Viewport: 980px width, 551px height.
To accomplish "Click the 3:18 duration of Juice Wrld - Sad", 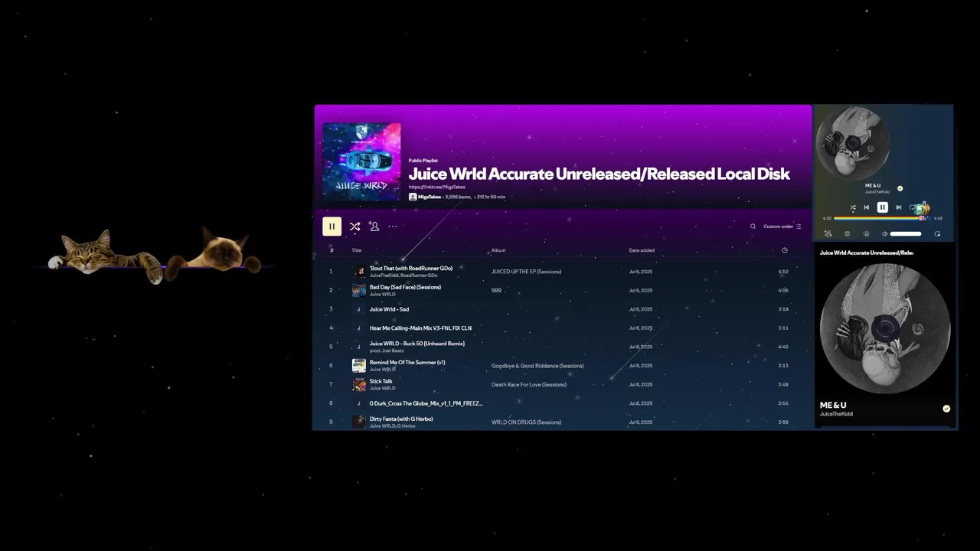I will coord(783,309).
